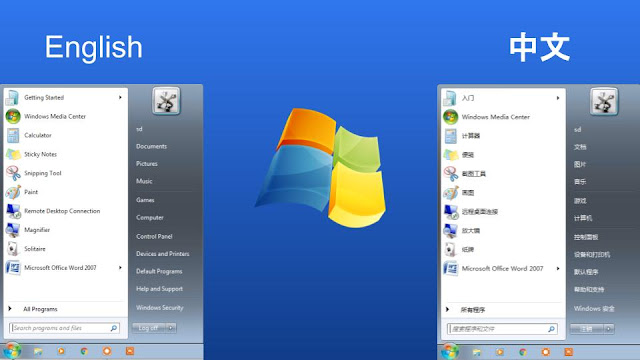Click the 注销 button in Chinese menu
This screenshot has width=640, height=360.
(x=587, y=329)
